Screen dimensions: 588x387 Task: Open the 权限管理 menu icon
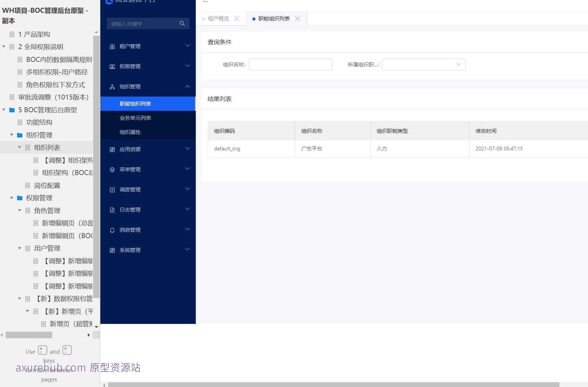pos(112,66)
